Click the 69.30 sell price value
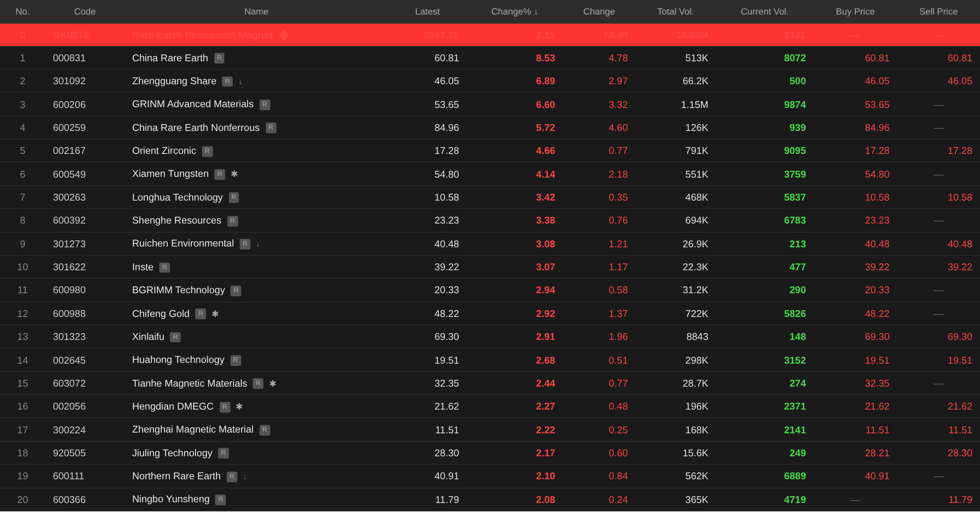The height and width of the screenshot is (516, 980). pos(960,337)
